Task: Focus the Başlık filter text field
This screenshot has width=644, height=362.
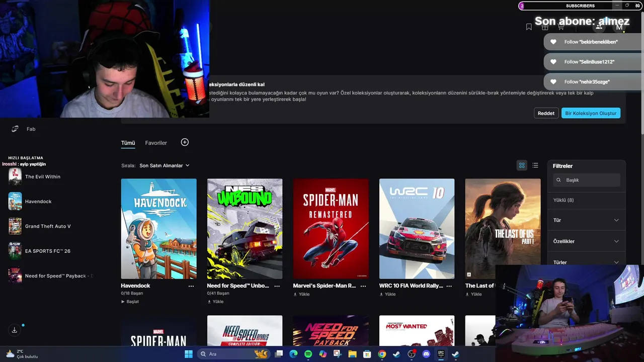Action: coord(586,180)
